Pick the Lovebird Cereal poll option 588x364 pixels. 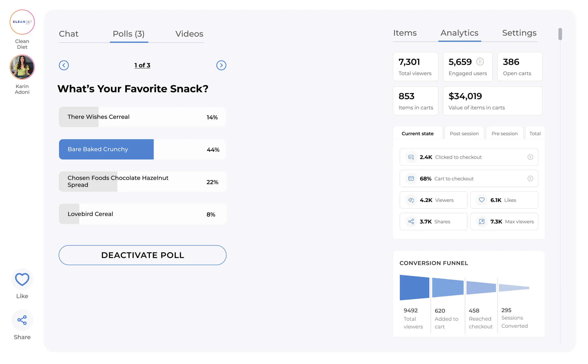[142, 214]
